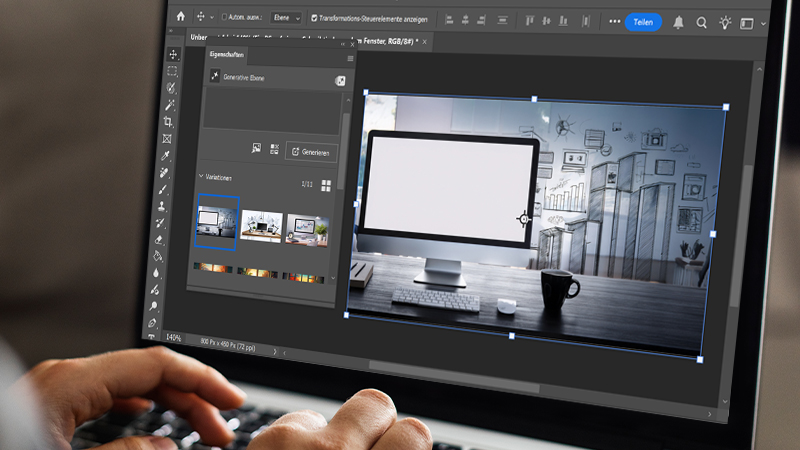The image size is (800, 450).
Task: Open the lightbulb Discover panel
Action: click(x=725, y=23)
